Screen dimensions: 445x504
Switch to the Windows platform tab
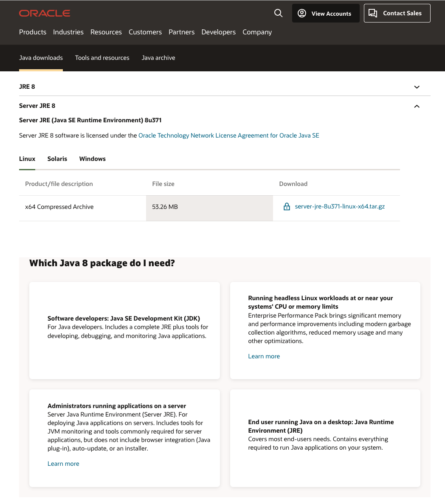click(93, 159)
